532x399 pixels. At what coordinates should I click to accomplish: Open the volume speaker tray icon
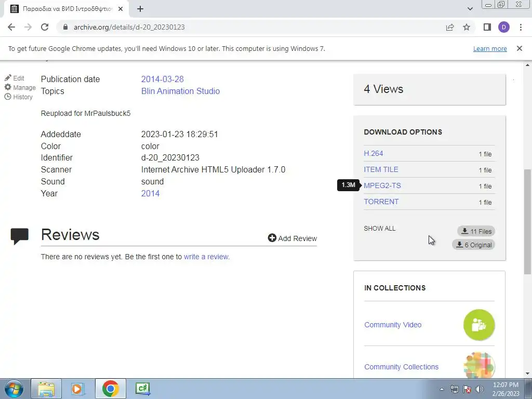click(x=480, y=389)
